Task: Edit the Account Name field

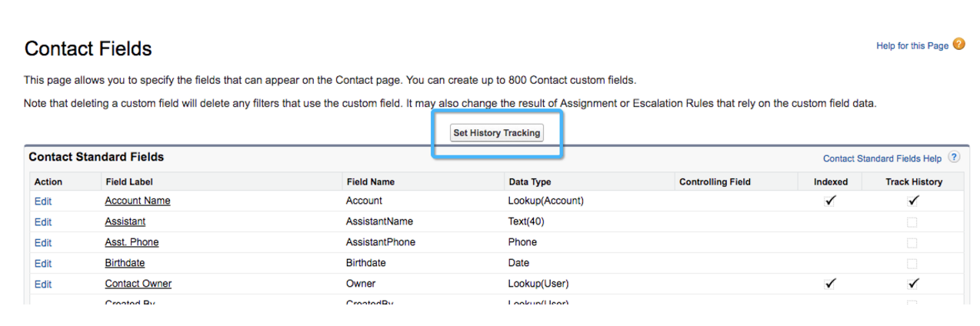Action: pos(43,201)
